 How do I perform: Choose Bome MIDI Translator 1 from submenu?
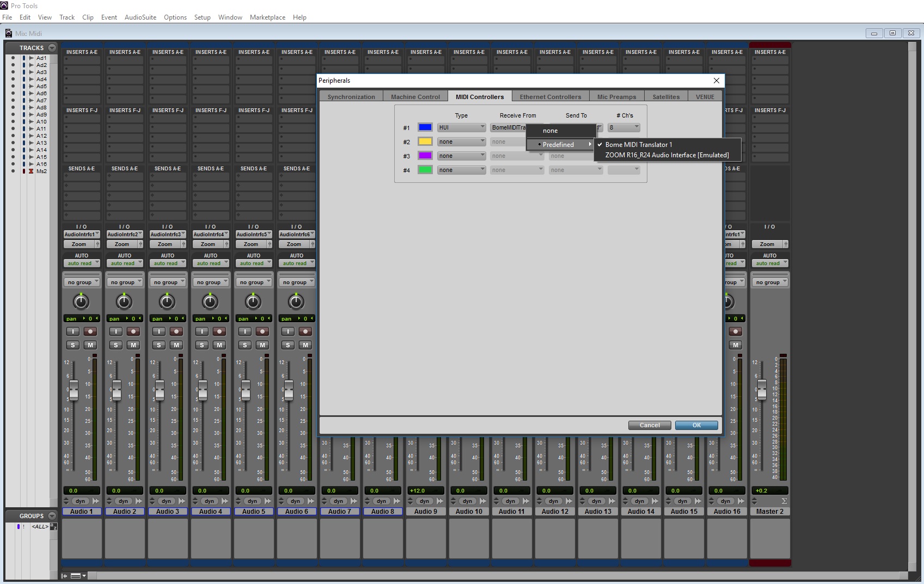tap(668, 145)
